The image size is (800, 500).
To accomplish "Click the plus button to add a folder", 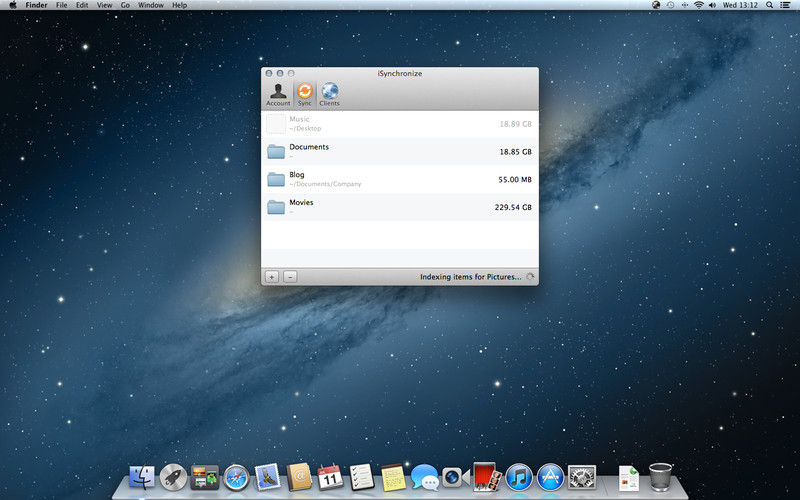I will point(272,276).
